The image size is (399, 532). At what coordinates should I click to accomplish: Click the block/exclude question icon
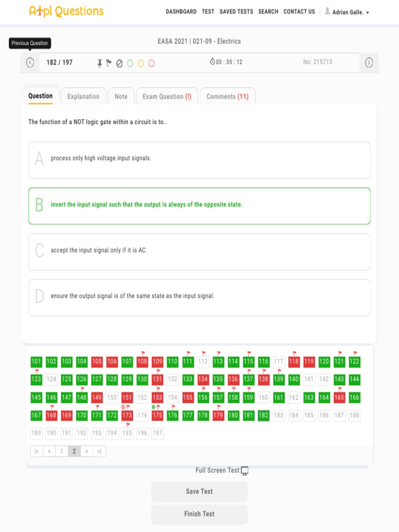[119, 63]
